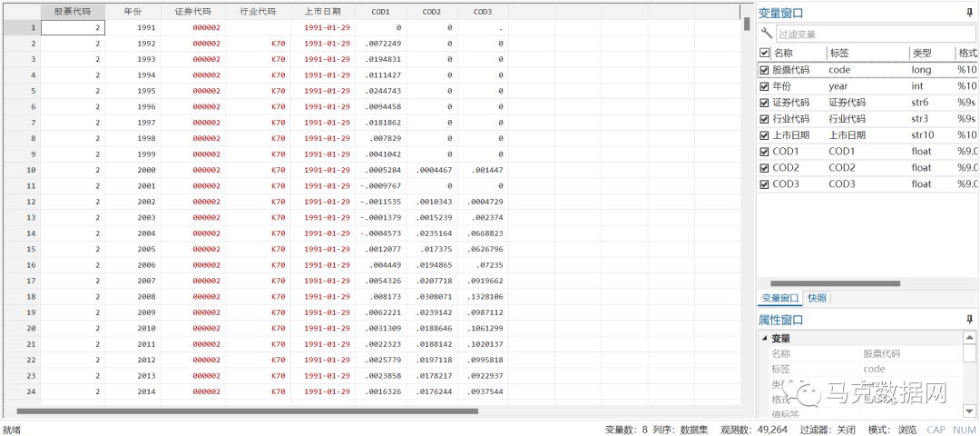Click year cell 2000

(132, 170)
